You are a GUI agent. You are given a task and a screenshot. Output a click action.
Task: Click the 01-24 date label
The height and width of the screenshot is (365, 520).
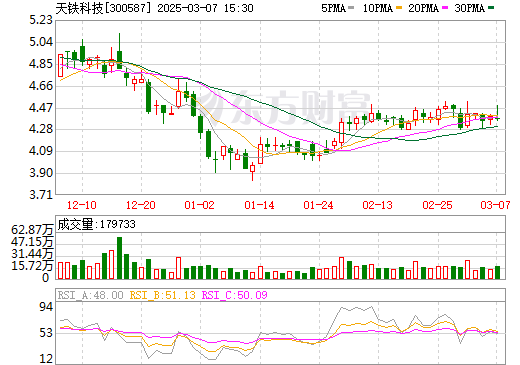(318, 205)
